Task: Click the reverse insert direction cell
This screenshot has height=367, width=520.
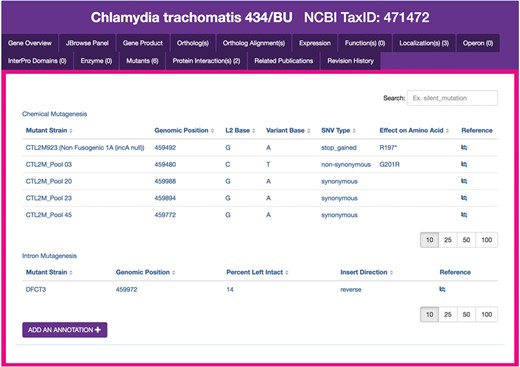Action: click(x=351, y=290)
